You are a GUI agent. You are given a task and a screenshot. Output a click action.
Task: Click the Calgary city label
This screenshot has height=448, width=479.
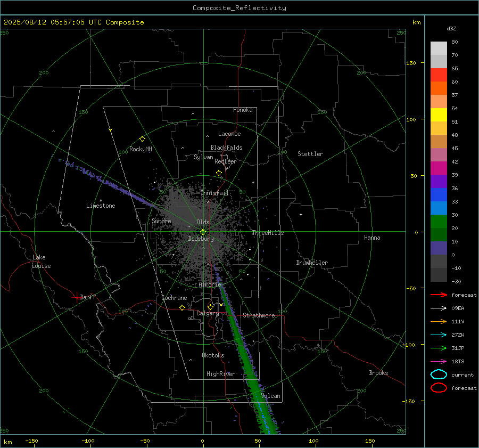click(x=208, y=313)
